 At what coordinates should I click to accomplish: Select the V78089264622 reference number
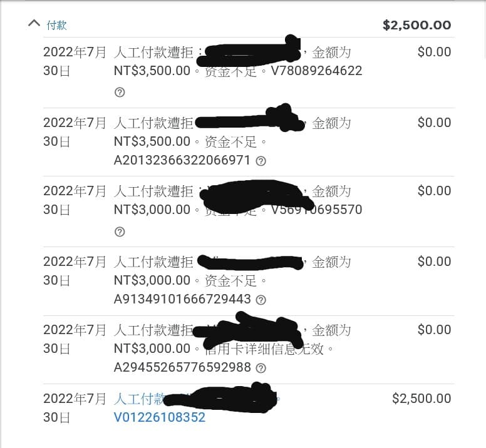(316, 71)
